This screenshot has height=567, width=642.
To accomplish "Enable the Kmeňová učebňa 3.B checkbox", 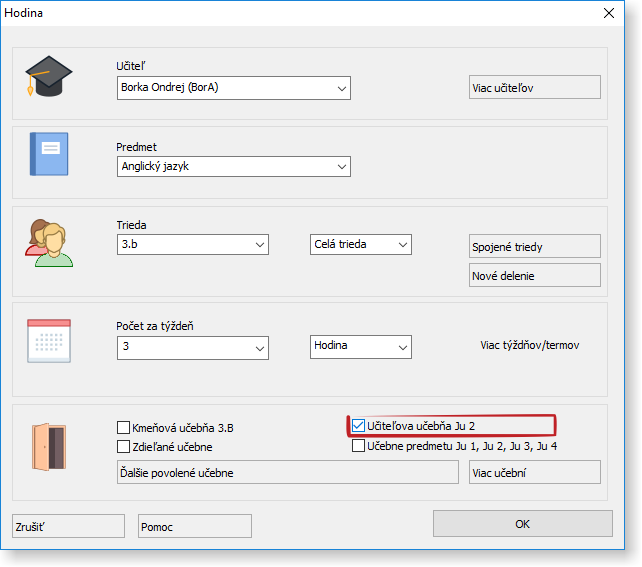I will point(124,427).
